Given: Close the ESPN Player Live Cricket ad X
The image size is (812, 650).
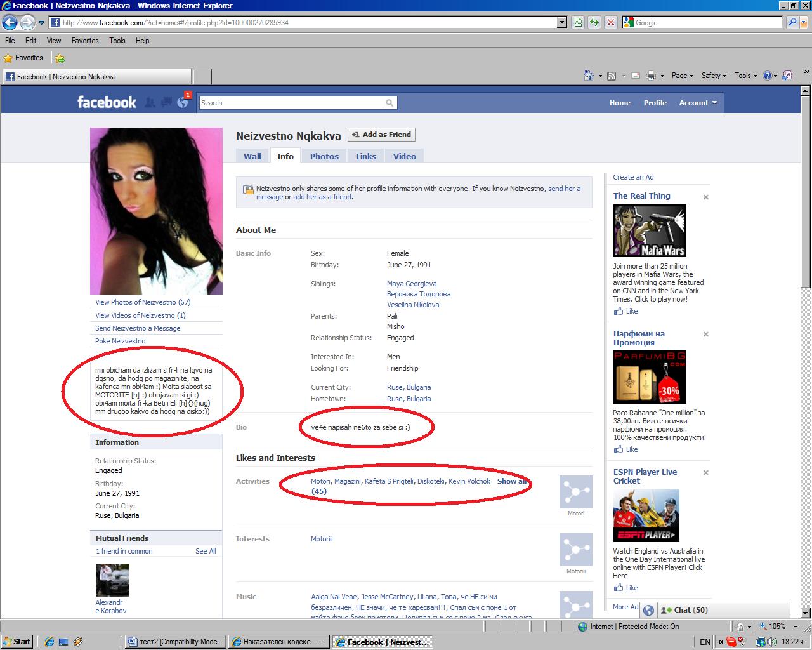Looking at the screenshot, I should [x=705, y=472].
